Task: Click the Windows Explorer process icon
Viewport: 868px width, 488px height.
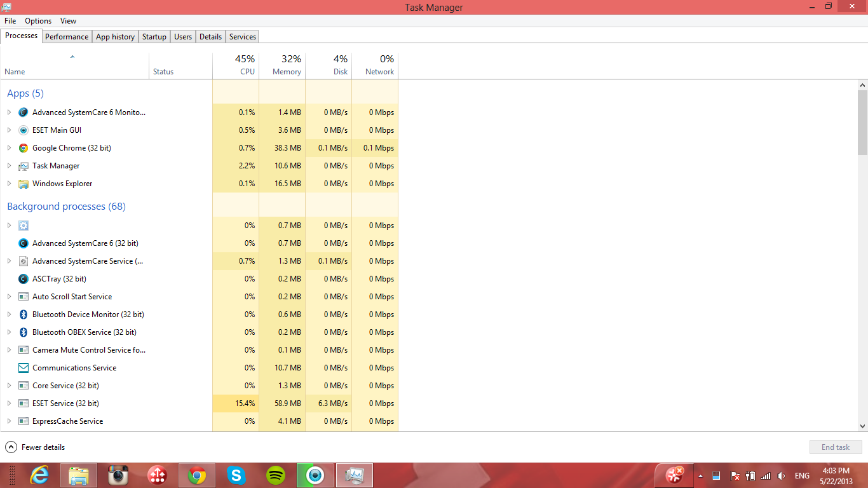Action: click(x=24, y=184)
